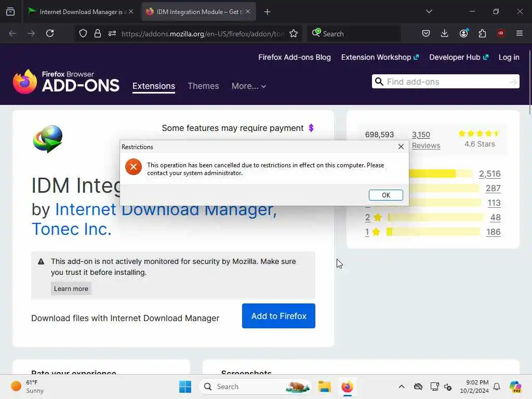
Task: Bookmark this page with the star icon
Action: point(294,34)
